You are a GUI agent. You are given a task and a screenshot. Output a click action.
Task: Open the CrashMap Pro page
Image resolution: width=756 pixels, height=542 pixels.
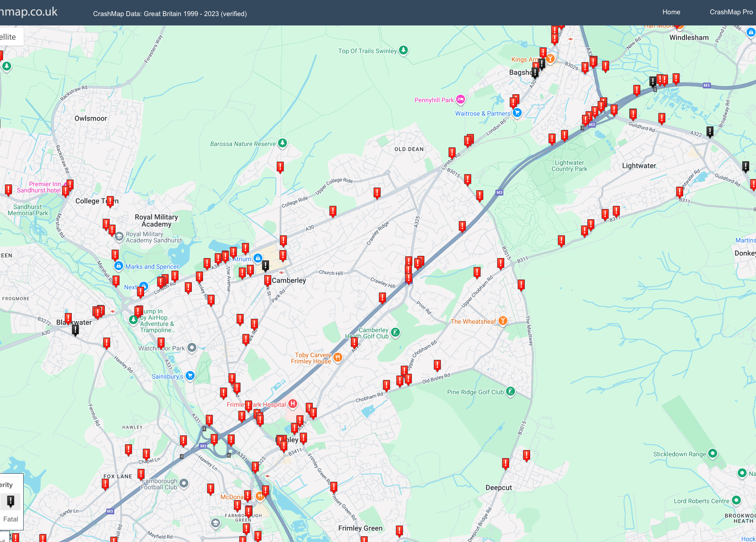pyautogui.click(x=731, y=12)
